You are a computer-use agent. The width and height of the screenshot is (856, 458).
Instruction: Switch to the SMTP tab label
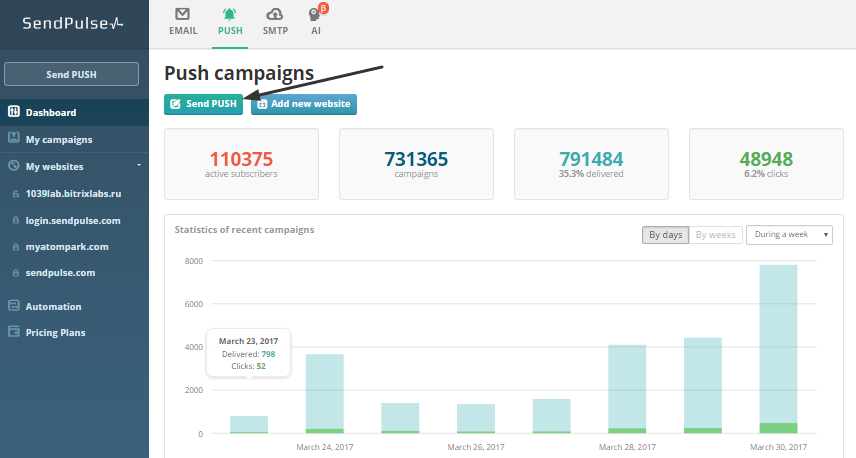pos(275,31)
